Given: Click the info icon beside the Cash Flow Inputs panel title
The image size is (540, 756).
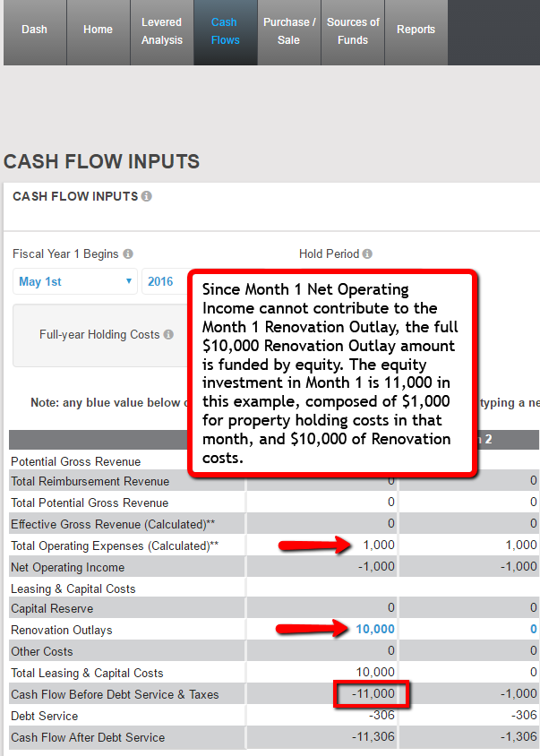Looking at the screenshot, I should 147,196.
